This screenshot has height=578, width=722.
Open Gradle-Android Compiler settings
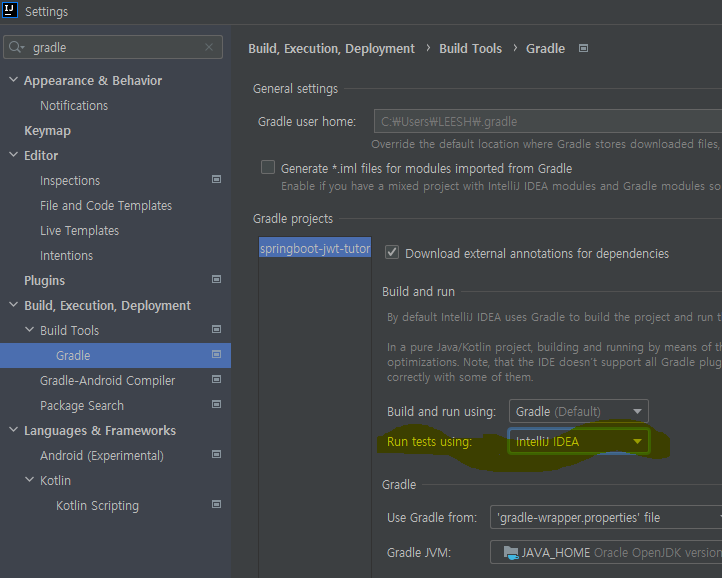[108, 380]
